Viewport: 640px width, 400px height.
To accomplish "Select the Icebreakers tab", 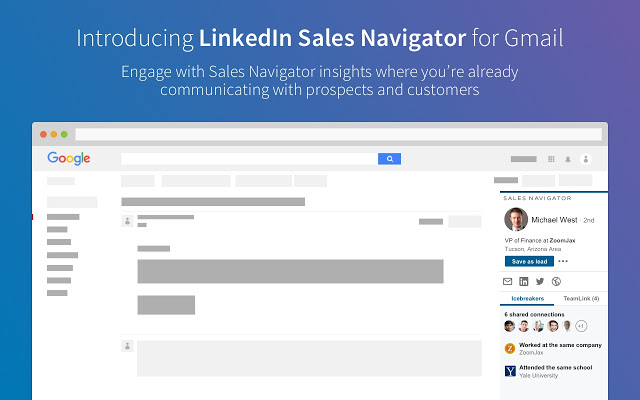I will [527, 298].
